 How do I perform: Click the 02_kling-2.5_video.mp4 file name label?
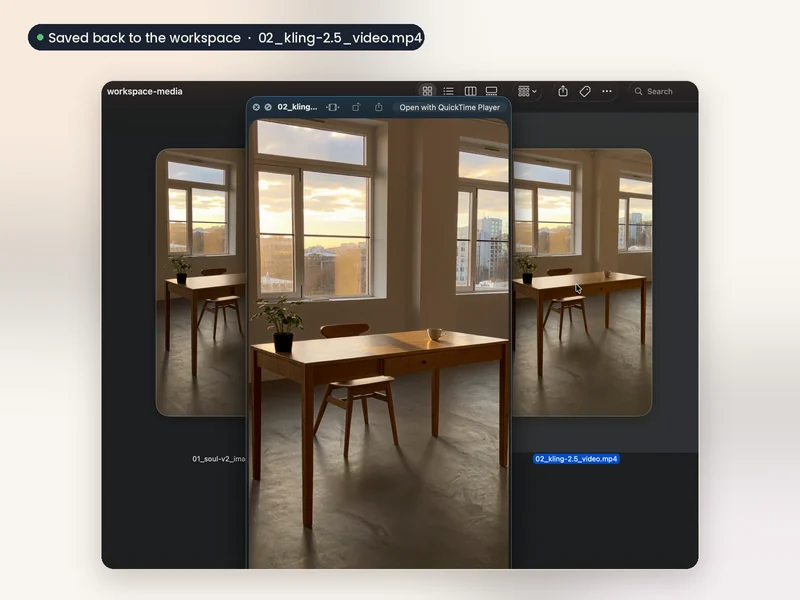[x=577, y=459]
